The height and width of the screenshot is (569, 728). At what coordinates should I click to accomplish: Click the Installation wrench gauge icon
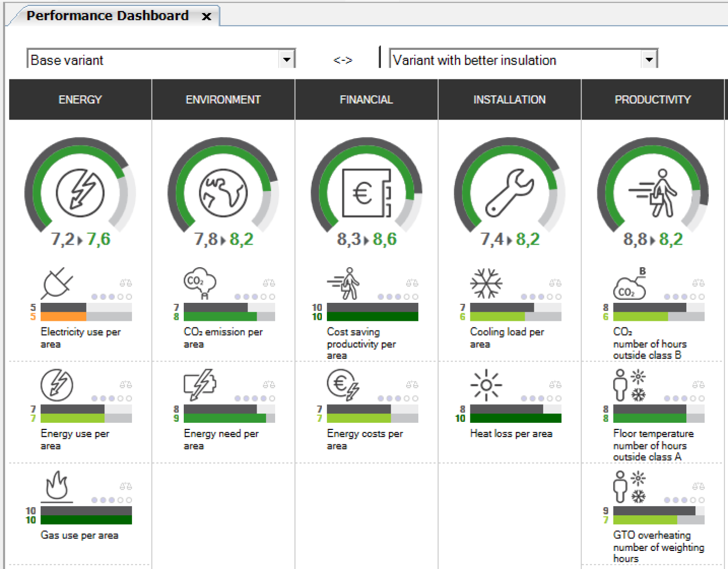pyautogui.click(x=509, y=193)
